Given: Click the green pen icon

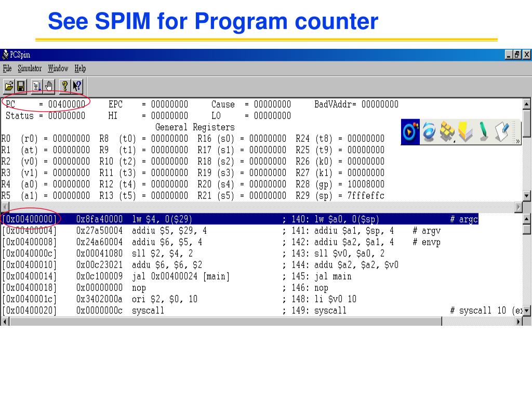Looking at the screenshot, I should coord(484,131).
